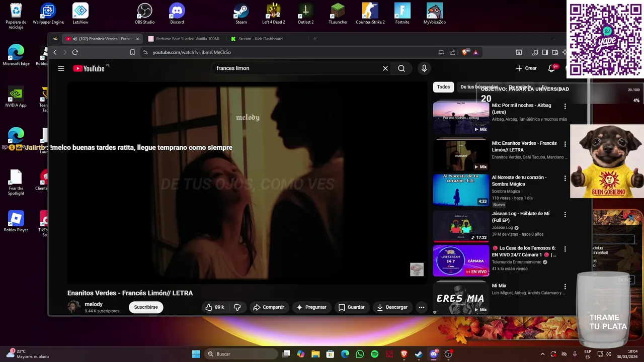
Task: Click the Compartir button
Action: coord(269,307)
